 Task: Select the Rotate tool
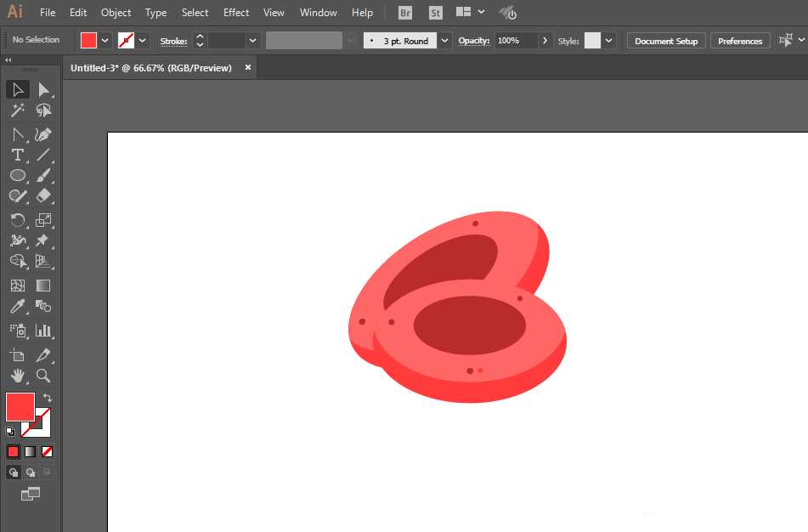[x=18, y=219]
